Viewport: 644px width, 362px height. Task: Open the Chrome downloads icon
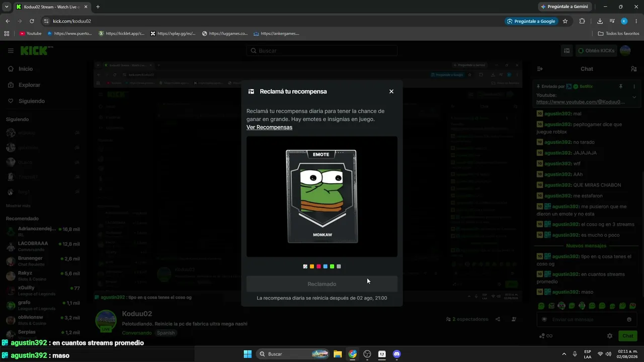point(600,21)
